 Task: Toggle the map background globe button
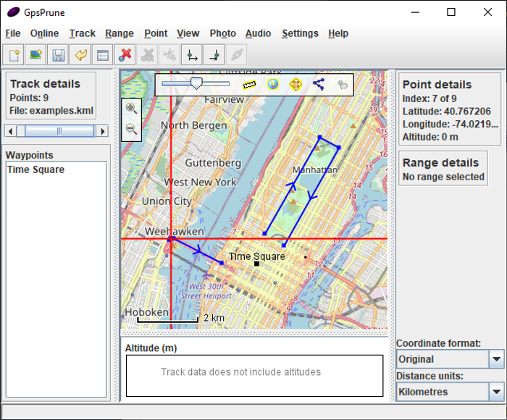272,85
